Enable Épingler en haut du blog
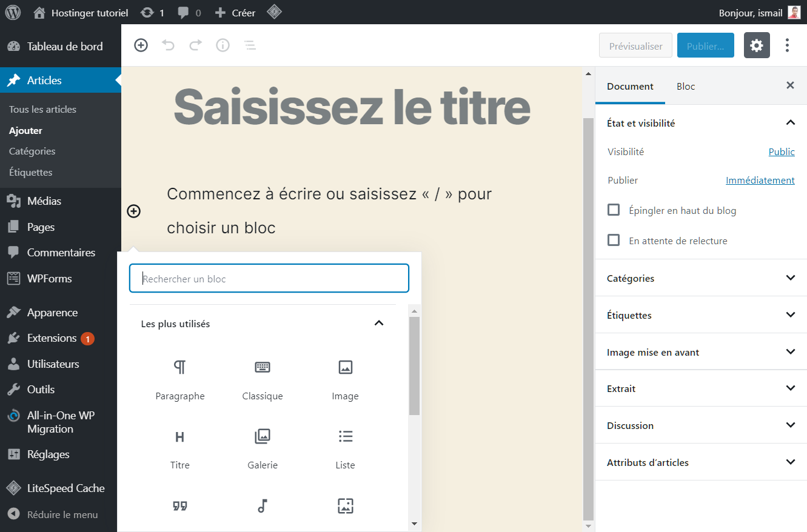The height and width of the screenshot is (532, 807). click(614, 210)
